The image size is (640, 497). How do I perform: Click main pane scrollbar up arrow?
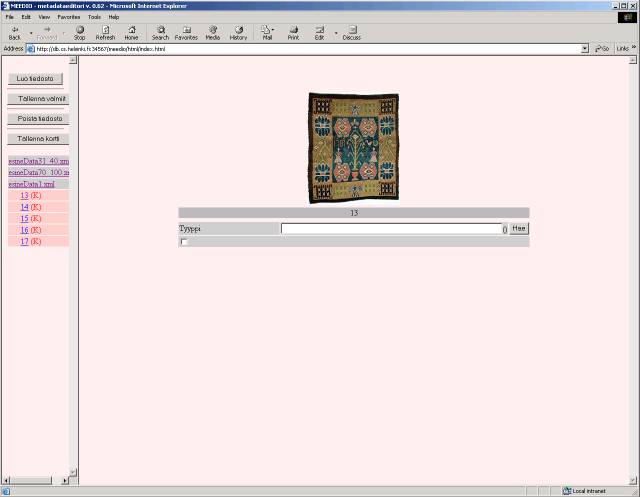coord(633,60)
